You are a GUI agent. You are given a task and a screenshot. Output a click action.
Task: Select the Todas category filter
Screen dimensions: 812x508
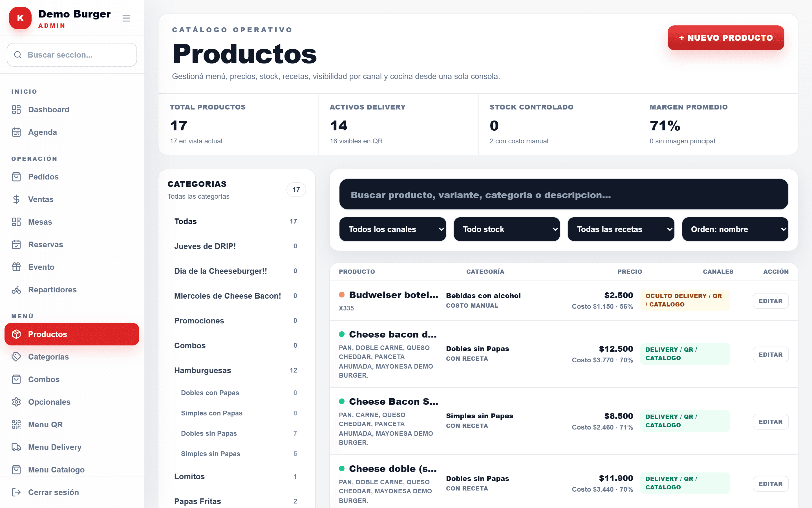click(x=236, y=221)
